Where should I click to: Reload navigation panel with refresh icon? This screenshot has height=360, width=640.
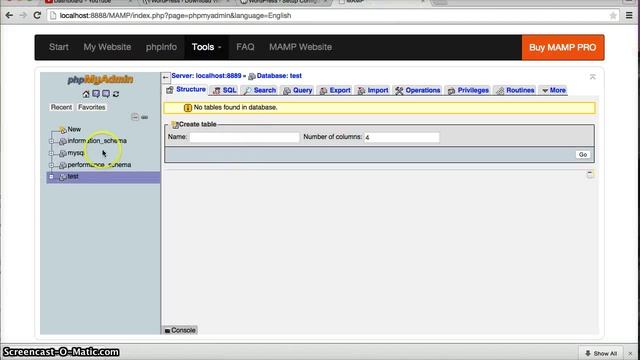point(116,94)
